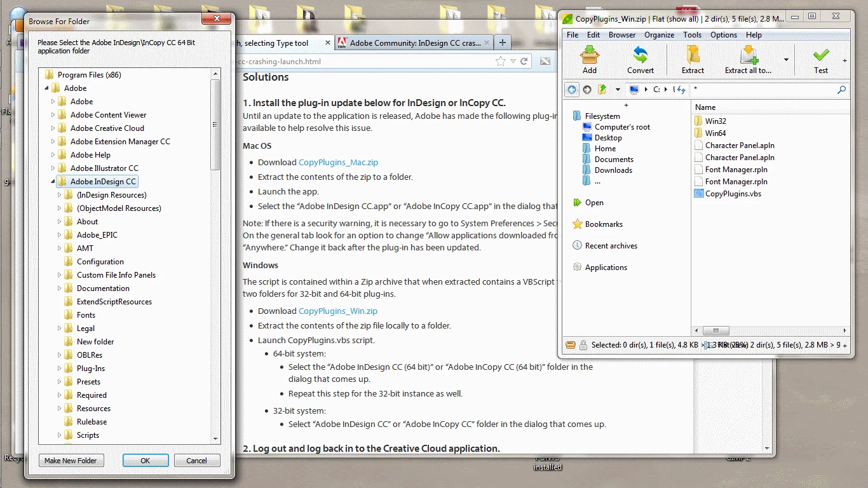Click Cancel in Browse For Folder dialog

[x=197, y=461]
